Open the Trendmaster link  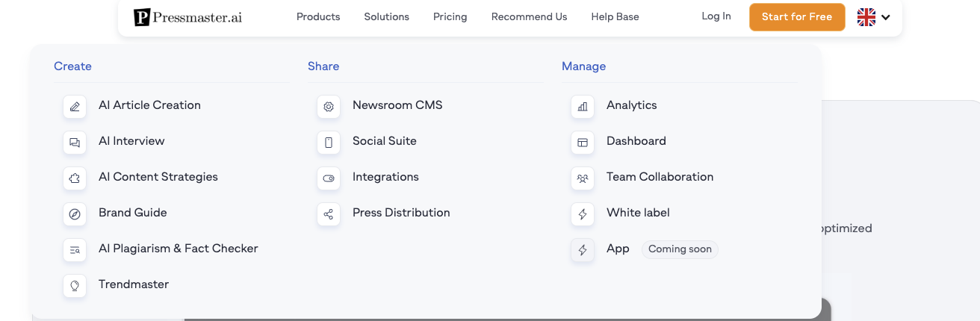click(x=134, y=284)
